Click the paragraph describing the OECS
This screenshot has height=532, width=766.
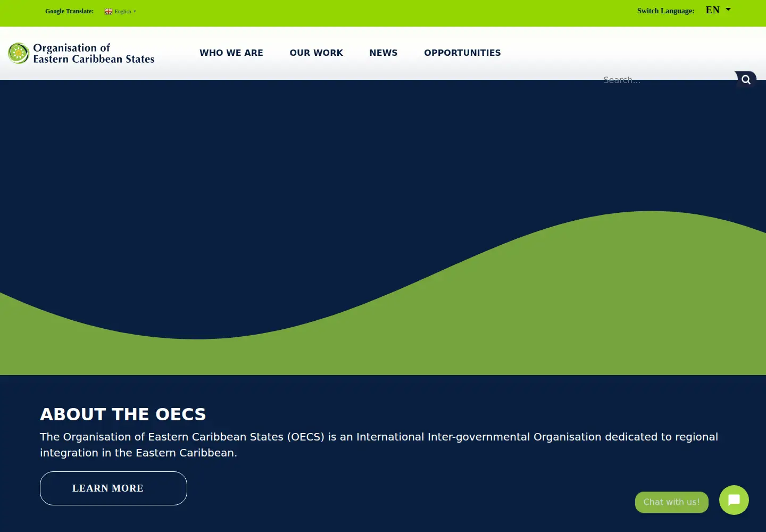379,445
